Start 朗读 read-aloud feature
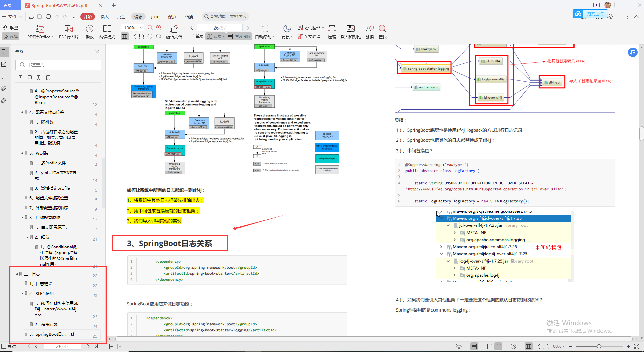The width and height of the screenshot is (644, 352). point(370,29)
